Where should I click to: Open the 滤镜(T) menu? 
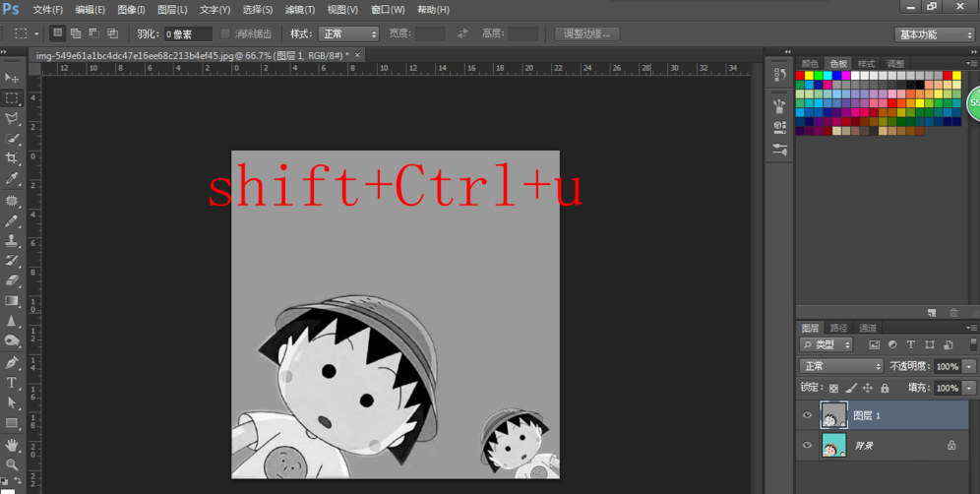[x=299, y=10]
